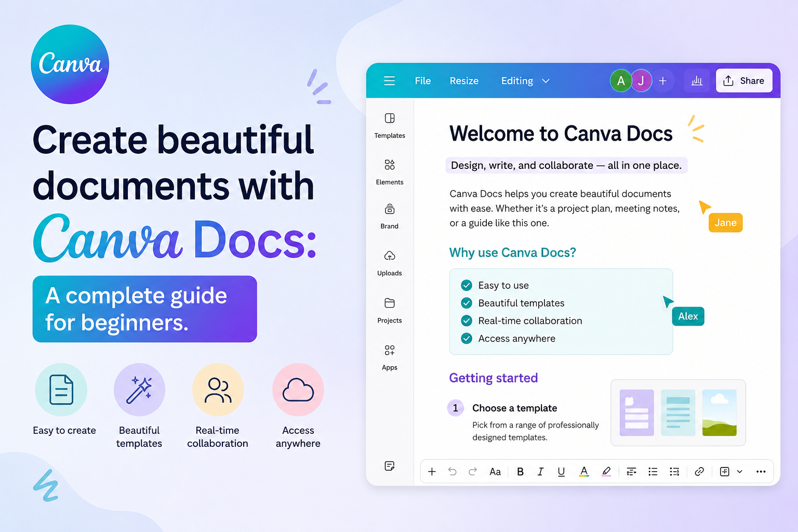Image resolution: width=798 pixels, height=532 pixels.
Task: Open the Projects sidebar panel
Action: 390,311
